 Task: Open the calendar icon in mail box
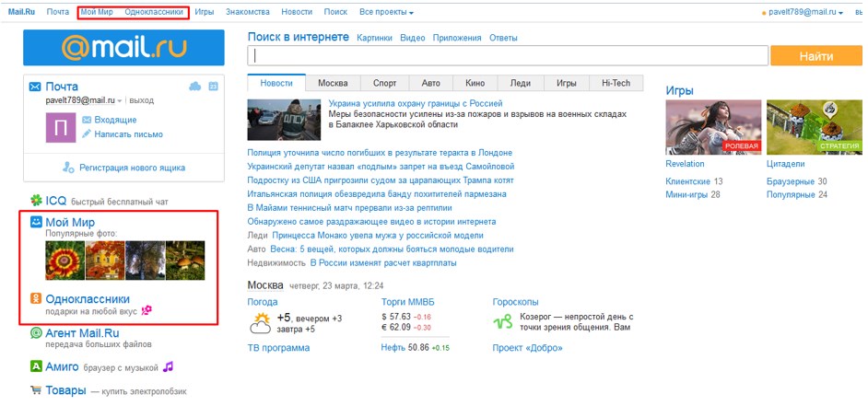point(213,87)
